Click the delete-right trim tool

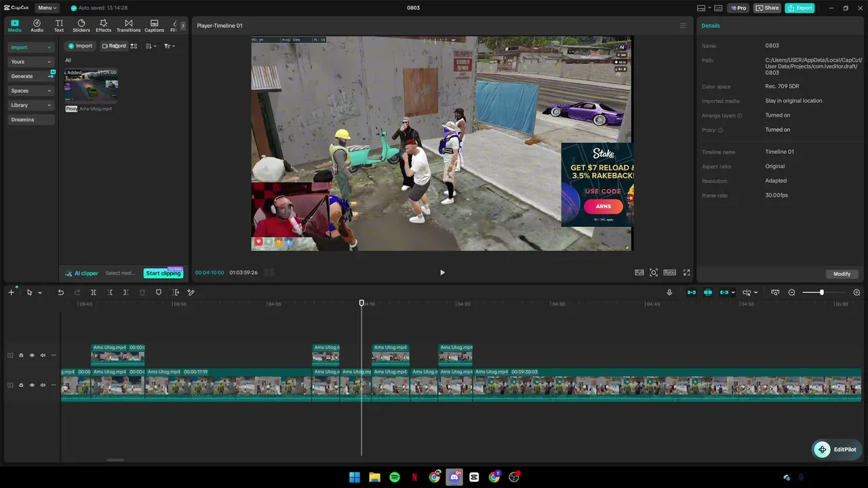pyautogui.click(x=126, y=293)
